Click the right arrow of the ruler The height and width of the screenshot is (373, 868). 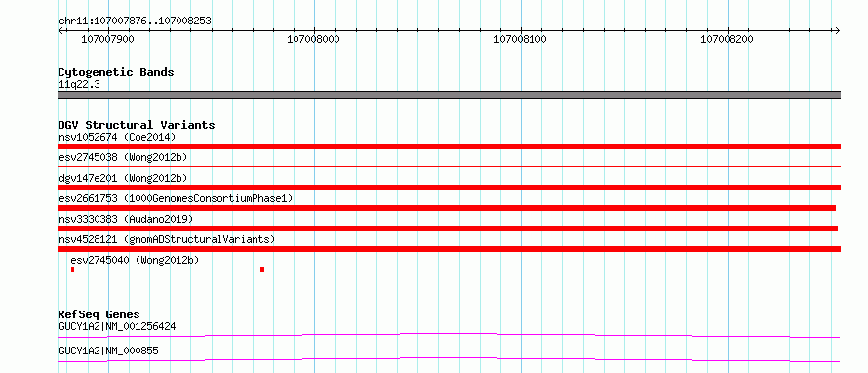click(837, 30)
